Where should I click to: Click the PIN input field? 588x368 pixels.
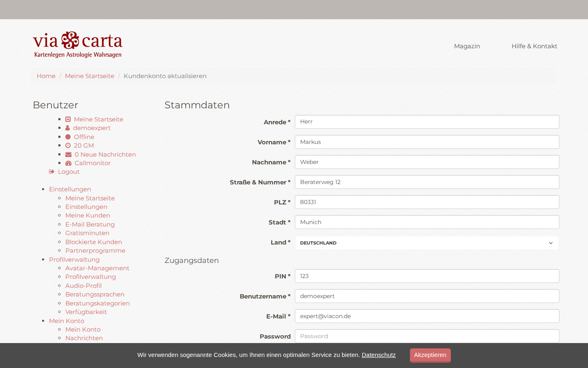pos(427,276)
